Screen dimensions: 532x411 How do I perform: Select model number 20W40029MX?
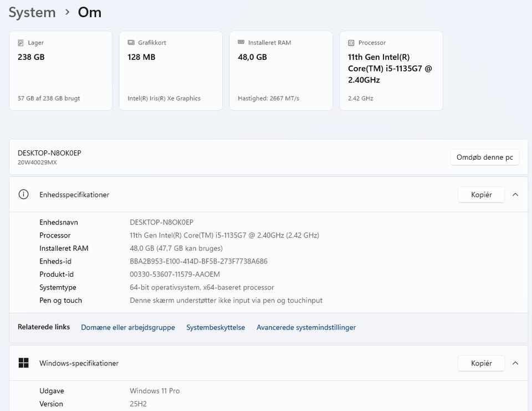pos(37,163)
